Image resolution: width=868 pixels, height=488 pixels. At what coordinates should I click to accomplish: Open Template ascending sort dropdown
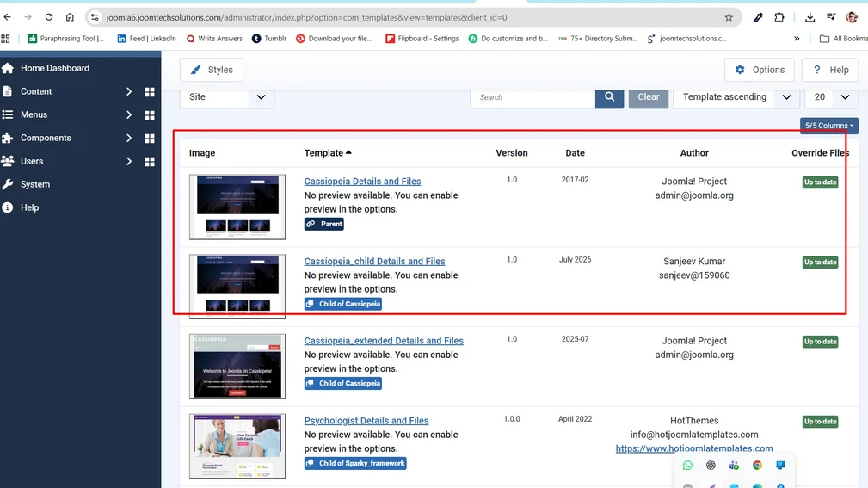[736, 97]
